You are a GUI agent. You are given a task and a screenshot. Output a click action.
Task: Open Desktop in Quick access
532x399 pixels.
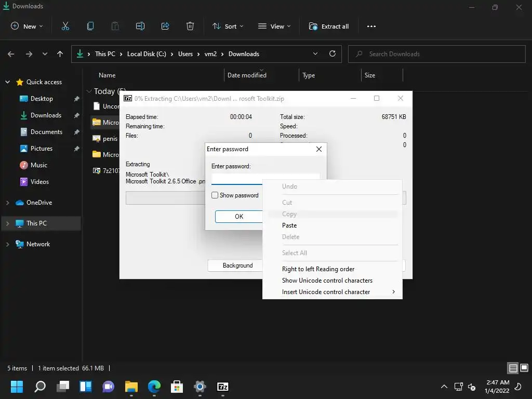[42, 99]
